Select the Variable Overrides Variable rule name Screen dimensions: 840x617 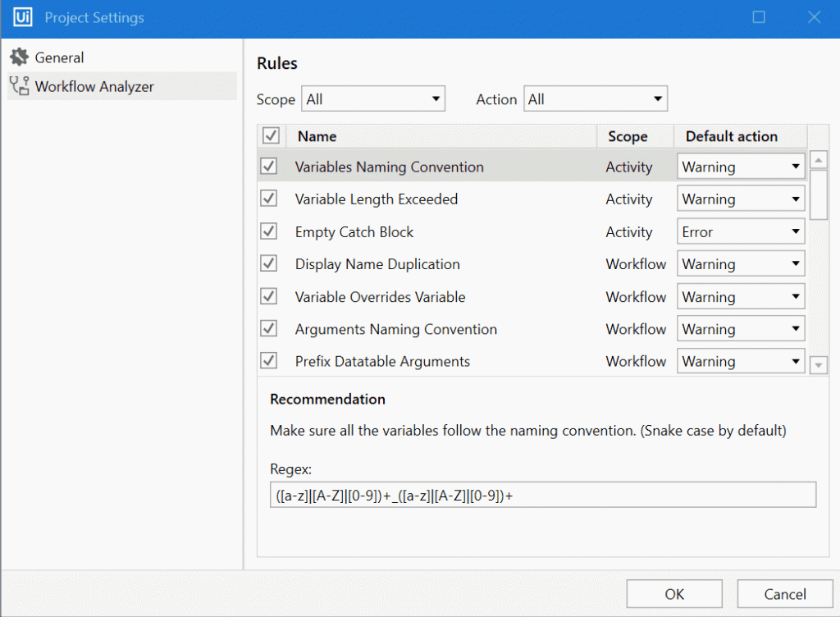pos(381,297)
